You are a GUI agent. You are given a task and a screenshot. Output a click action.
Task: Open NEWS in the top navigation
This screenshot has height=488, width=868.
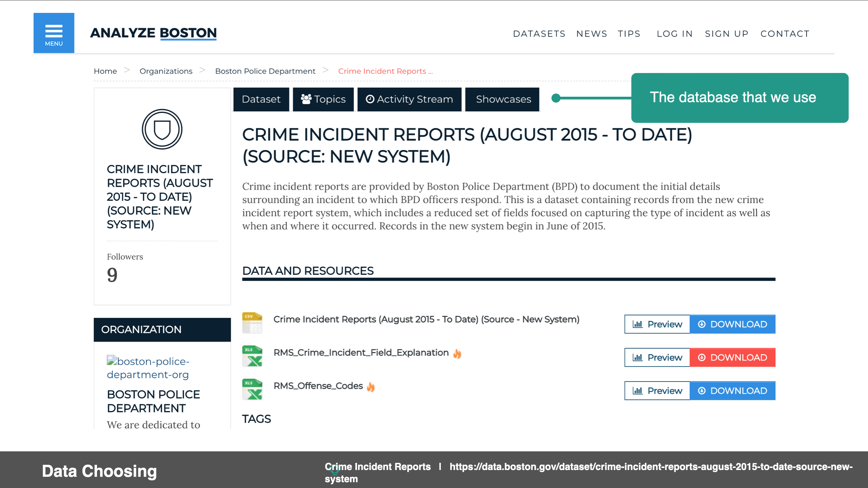(592, 34)
